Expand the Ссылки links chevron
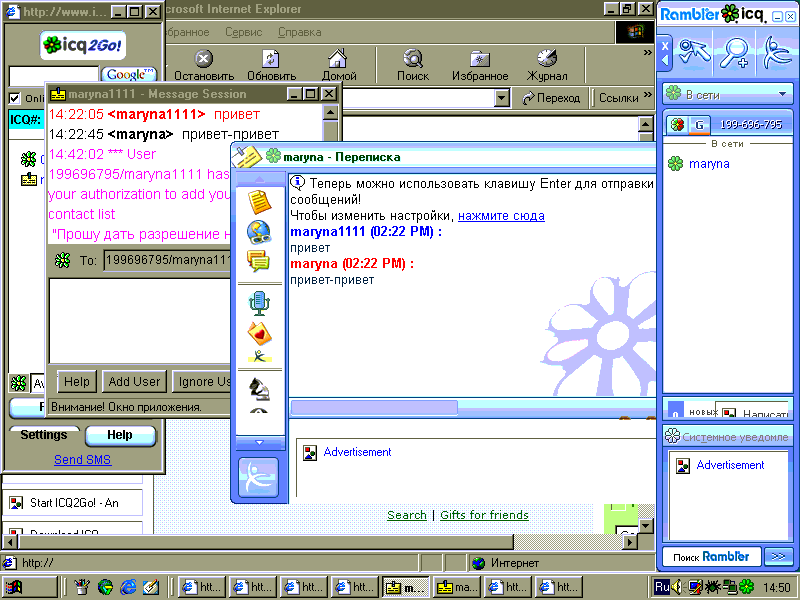The width and height of the screenshot is (800, 600). pos(647,95)
